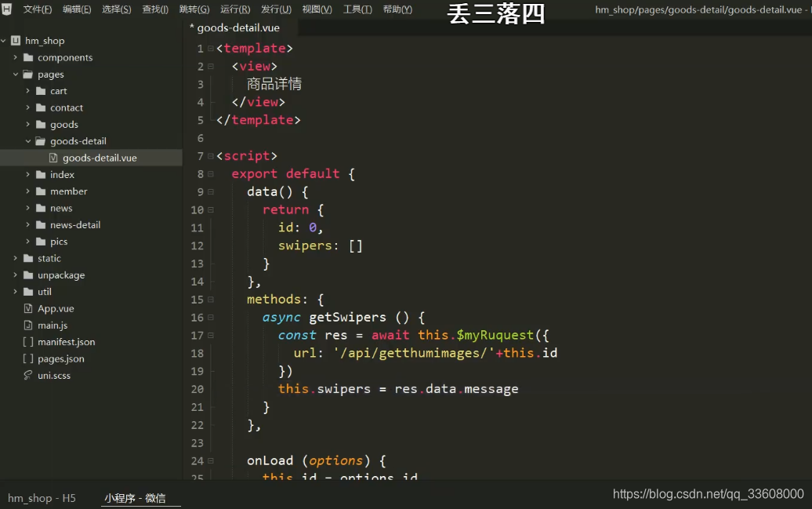Click the cart folder icon
812x509 pixels.
click(x=41, y=91)
